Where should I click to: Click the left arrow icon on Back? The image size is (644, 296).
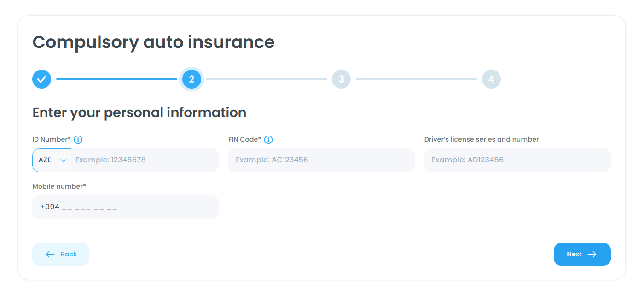tap(50, 255)
